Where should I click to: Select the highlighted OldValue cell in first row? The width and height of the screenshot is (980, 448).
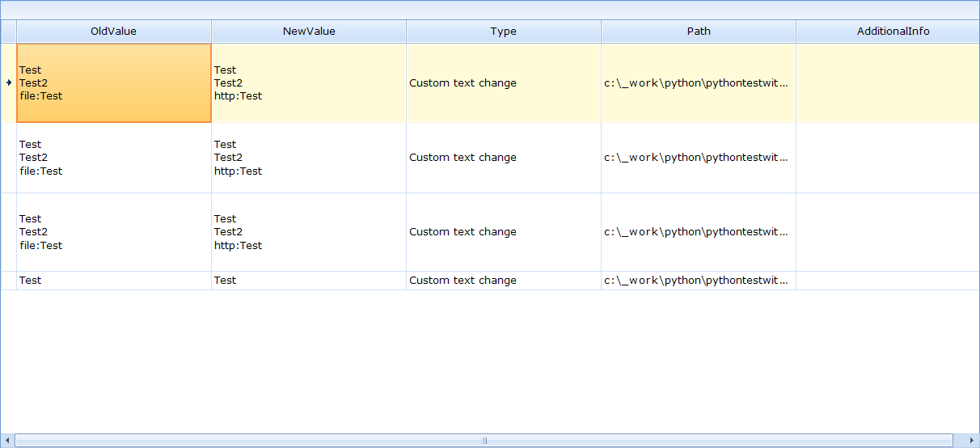point(113,82)
